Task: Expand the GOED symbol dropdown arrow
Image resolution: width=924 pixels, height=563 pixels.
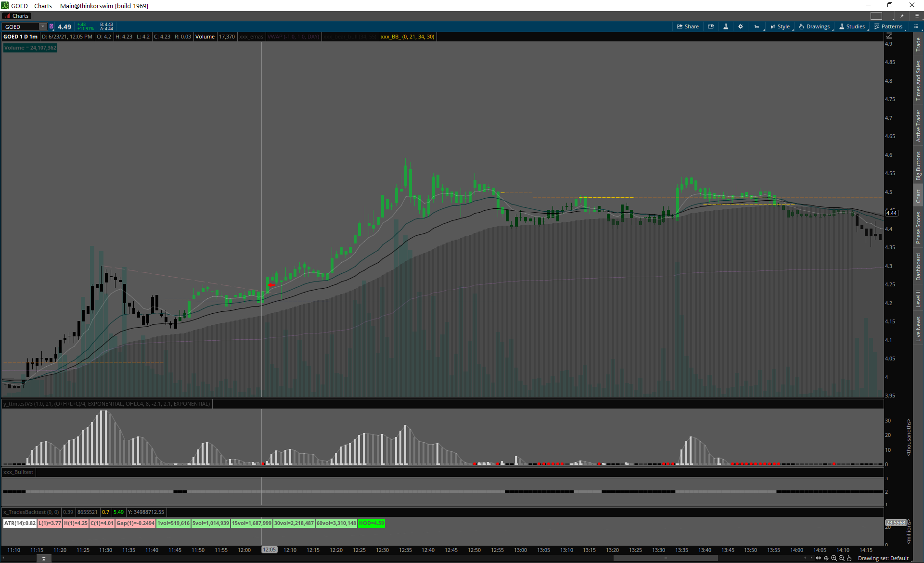Action: (x=43, y=26)
